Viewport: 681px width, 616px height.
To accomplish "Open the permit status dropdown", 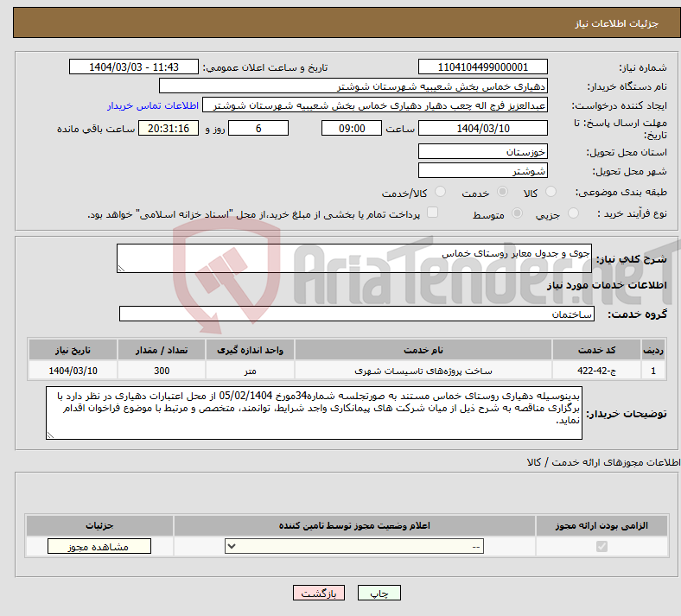I will tap(354, 546).
